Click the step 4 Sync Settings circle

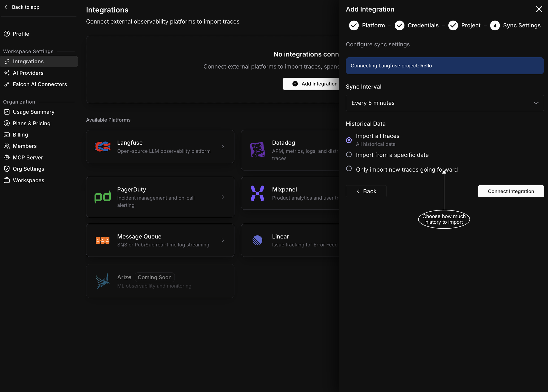[495, 25]
